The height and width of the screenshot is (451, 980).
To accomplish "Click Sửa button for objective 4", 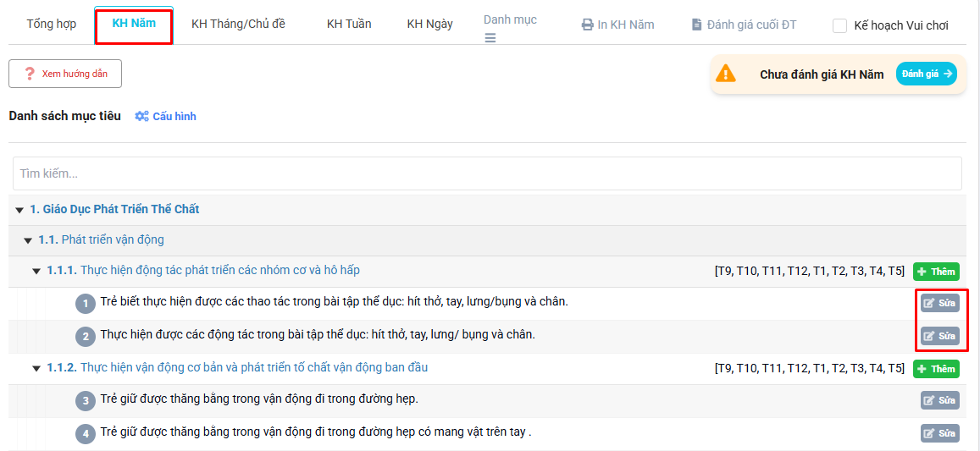I will [x=940, y=433].
